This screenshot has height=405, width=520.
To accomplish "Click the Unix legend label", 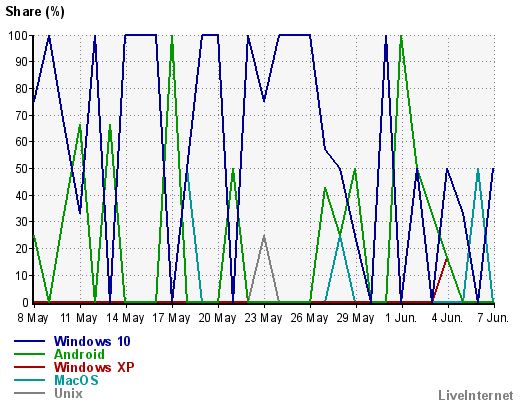I will 68,393.
